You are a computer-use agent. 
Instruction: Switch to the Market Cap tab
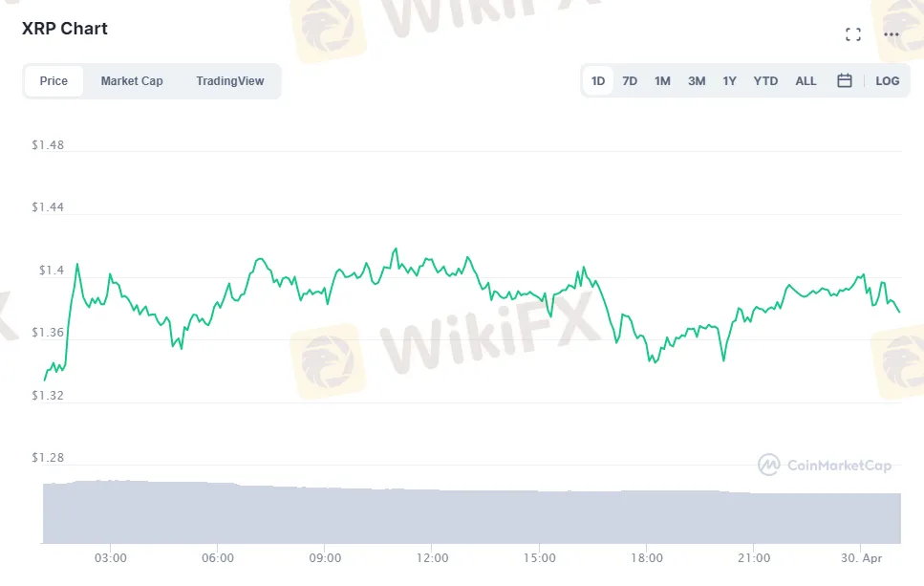(x=132, y=81)
